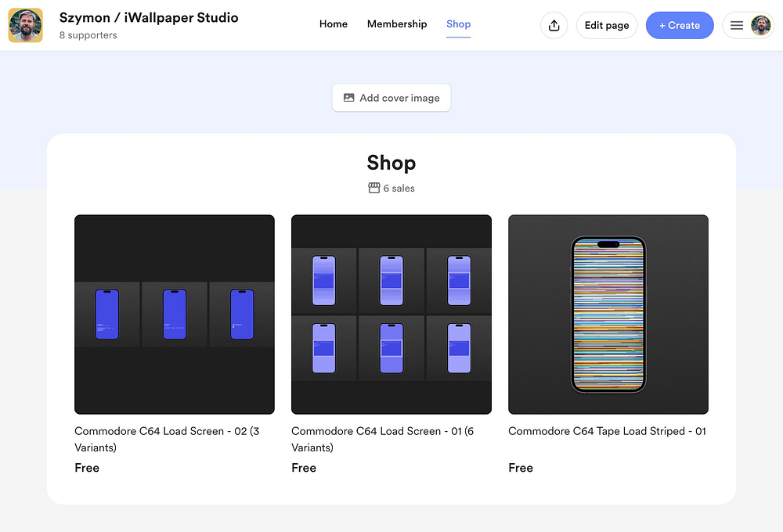Click the shop storefront icon near sales

pyautogui.click(x=374, y=188)
